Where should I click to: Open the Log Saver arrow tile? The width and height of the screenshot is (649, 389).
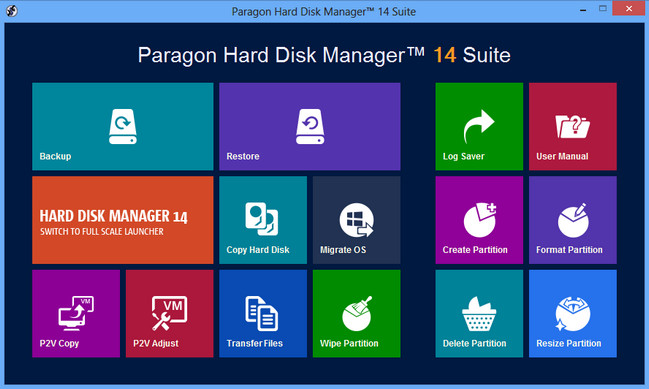pos(479,127)
